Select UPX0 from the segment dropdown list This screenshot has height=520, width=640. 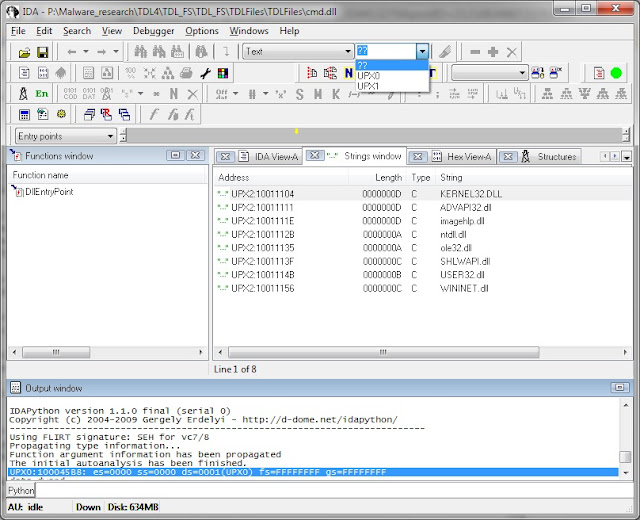(370, 76)
